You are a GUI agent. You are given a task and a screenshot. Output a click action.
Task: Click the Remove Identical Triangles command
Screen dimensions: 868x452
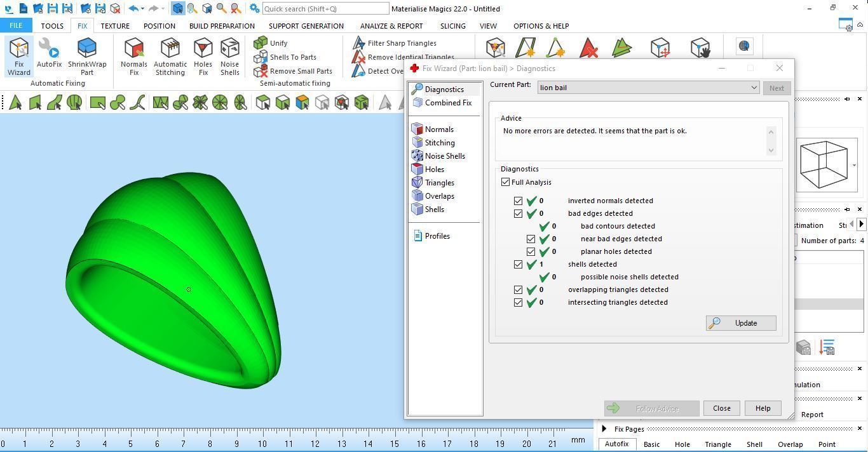click(x=403, y=57)
